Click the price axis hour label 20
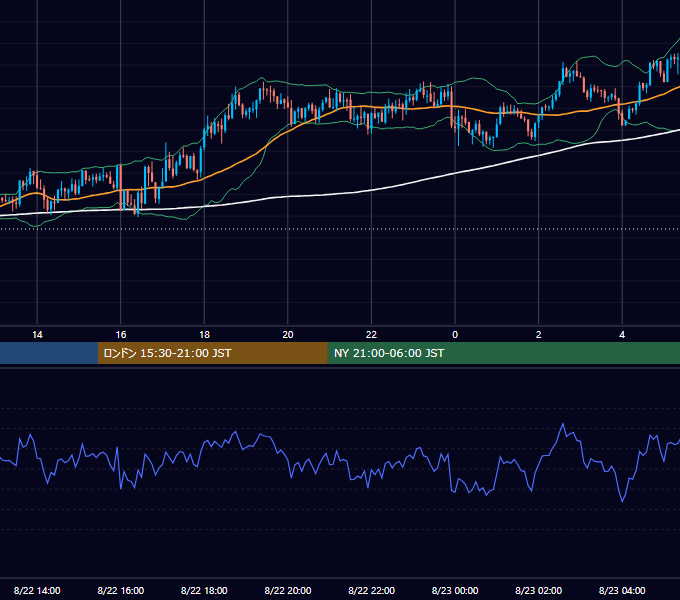Viewport: 680px width, 600px height. click(x=288, y=335)
